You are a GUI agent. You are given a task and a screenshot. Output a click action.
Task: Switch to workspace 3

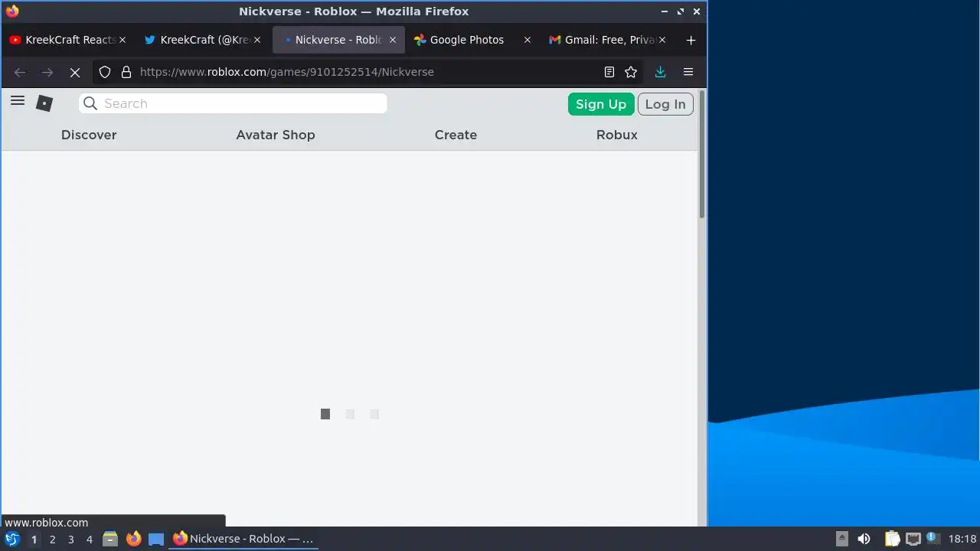tap(70, 540)
